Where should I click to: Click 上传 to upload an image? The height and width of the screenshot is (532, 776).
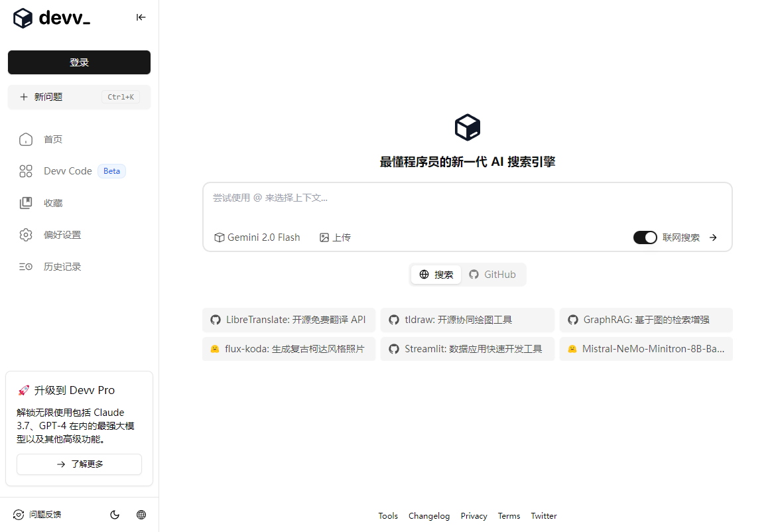pyautogui.click(x=335, y=237)
